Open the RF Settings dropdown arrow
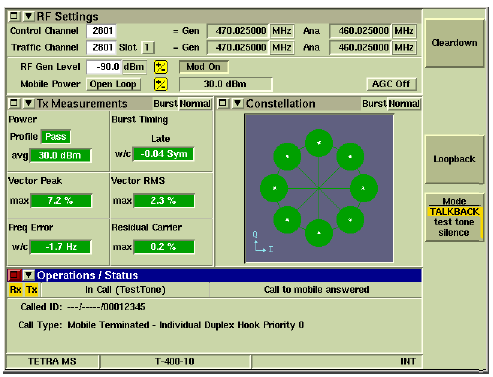The image size is (493, 377). tap(29, 16)
